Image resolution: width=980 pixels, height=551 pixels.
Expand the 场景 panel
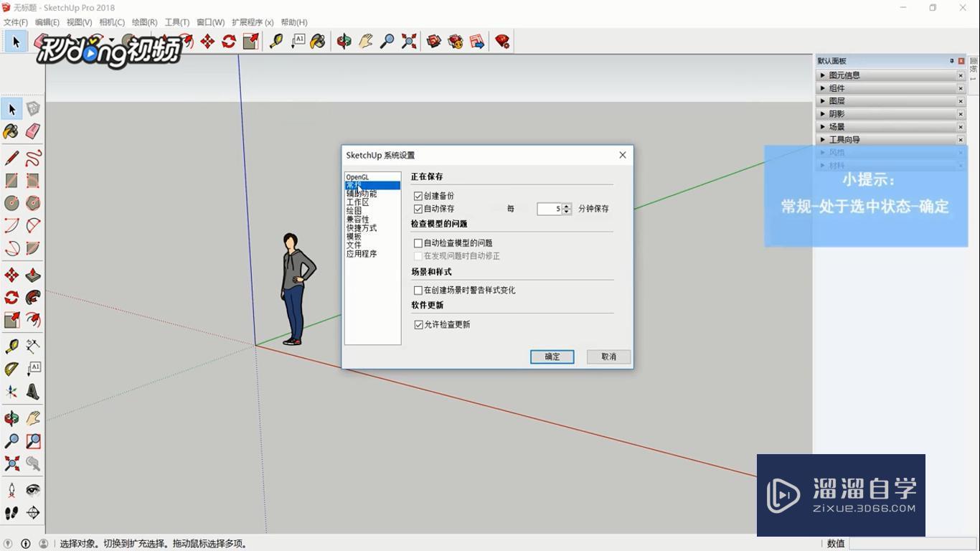click(x=823, y=127)
